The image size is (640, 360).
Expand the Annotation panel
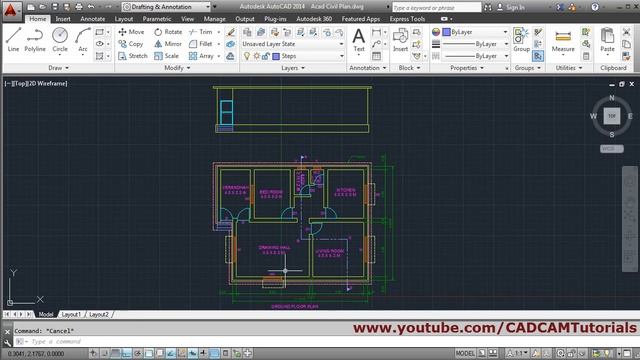tap(367, 68)
